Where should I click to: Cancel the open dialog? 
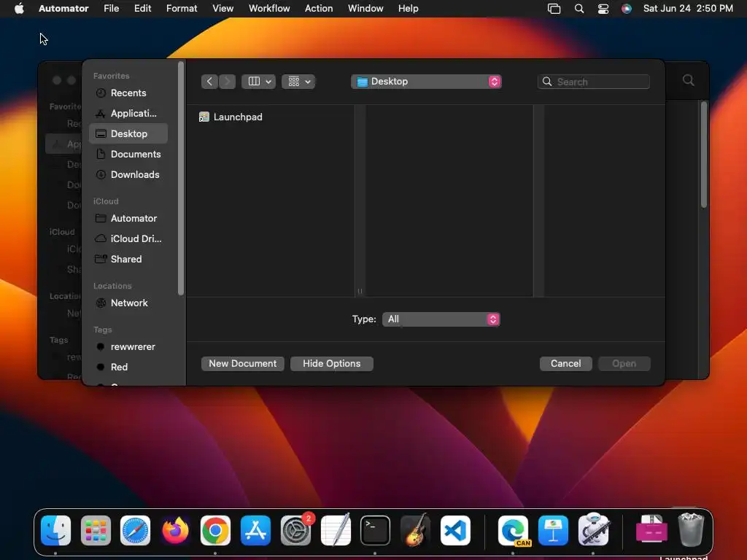click(566, 363)
